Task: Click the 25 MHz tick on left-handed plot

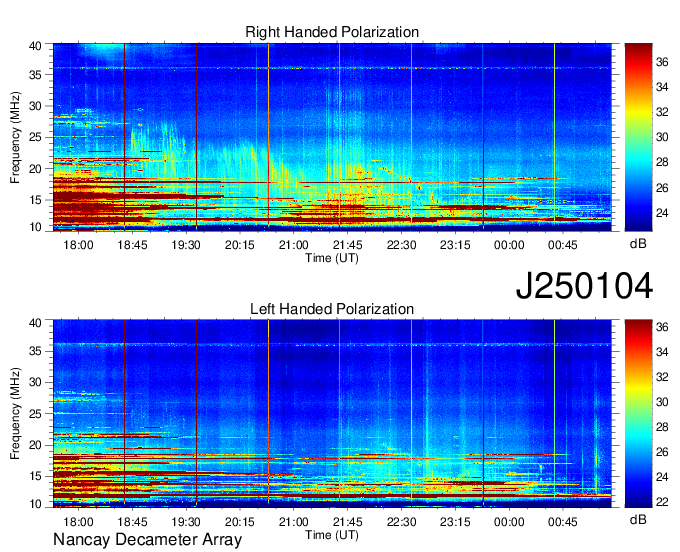Action: pyautogui.click(x=35, y=414)
